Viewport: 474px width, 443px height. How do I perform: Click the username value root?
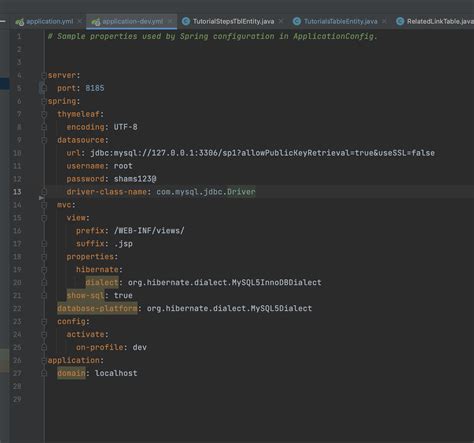[123, 166]
